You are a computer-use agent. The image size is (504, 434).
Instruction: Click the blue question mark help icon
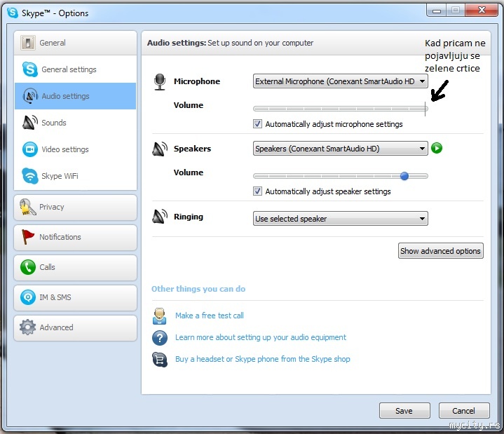tap(160, 338)
